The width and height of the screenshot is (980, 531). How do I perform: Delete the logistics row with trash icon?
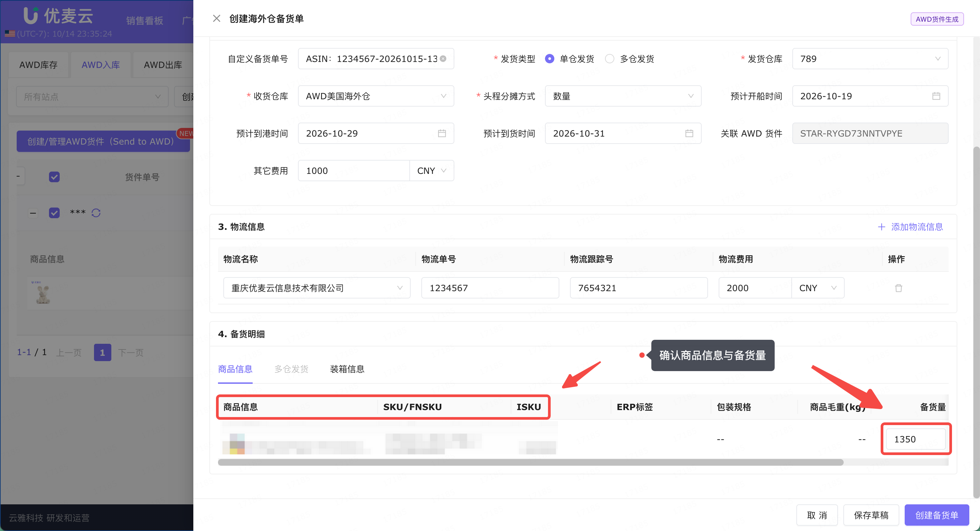(x=899, y=288)
